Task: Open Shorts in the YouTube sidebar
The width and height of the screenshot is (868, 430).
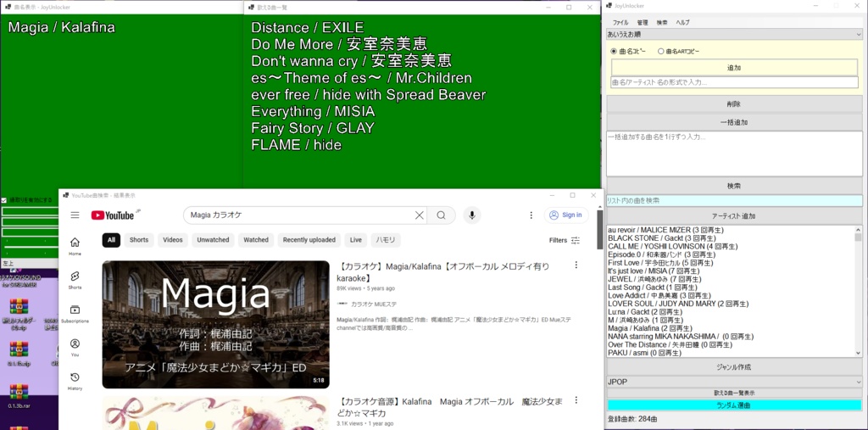Action: pos(75,280)
